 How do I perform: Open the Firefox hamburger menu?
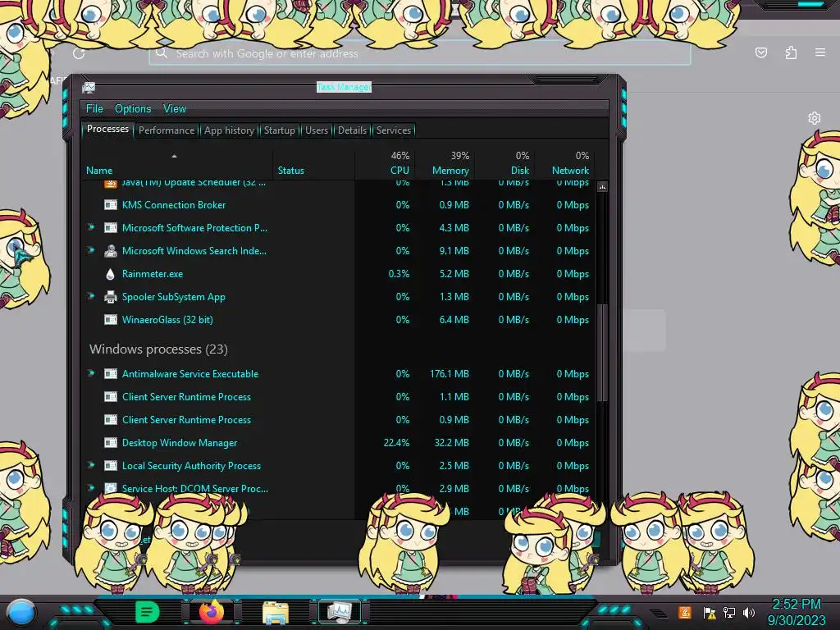tap(820, 52)
